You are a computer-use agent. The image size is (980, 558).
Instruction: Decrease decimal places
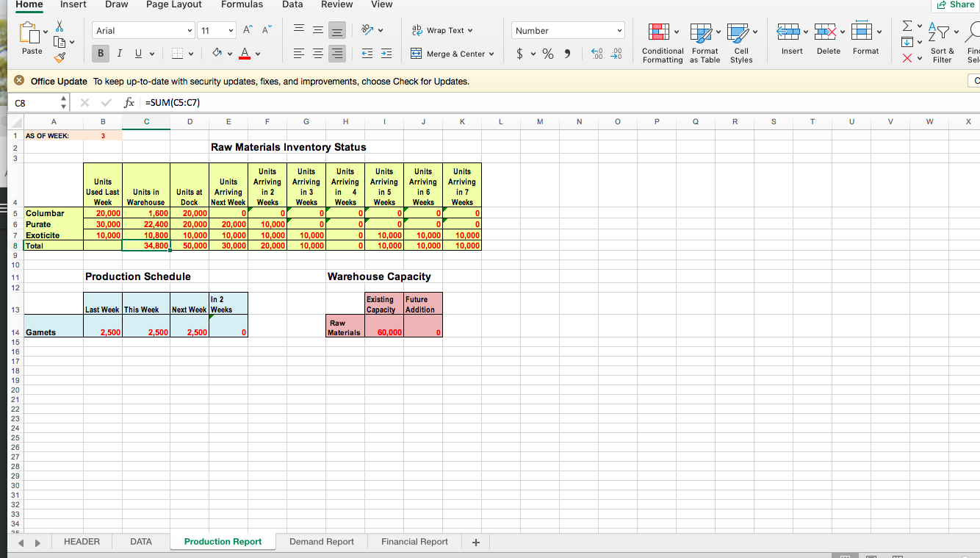pyautogui.click(x=616, y=54)
